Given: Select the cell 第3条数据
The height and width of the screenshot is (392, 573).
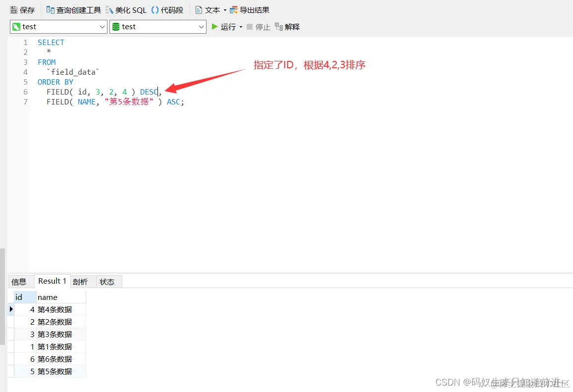Looking at the screenshot, I should (61, 334).
